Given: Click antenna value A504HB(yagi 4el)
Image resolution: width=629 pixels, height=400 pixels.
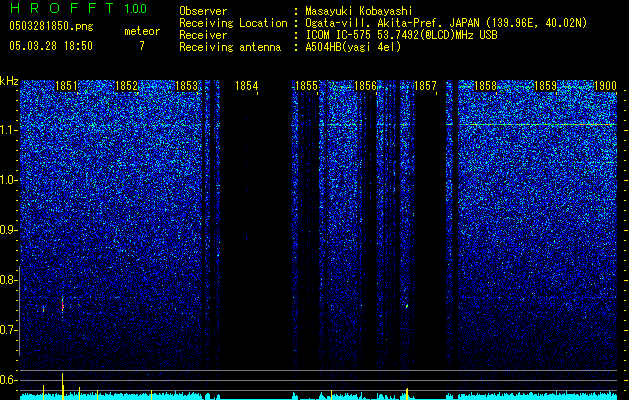Looking at the screenshot, I should click(353, 47).
